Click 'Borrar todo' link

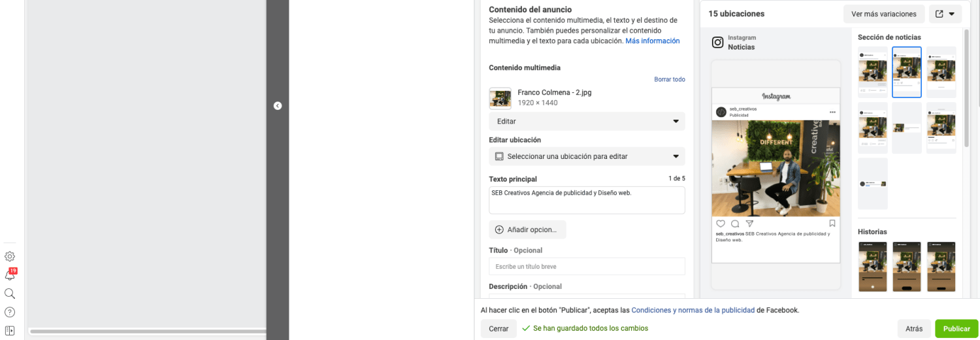(669, 79)
